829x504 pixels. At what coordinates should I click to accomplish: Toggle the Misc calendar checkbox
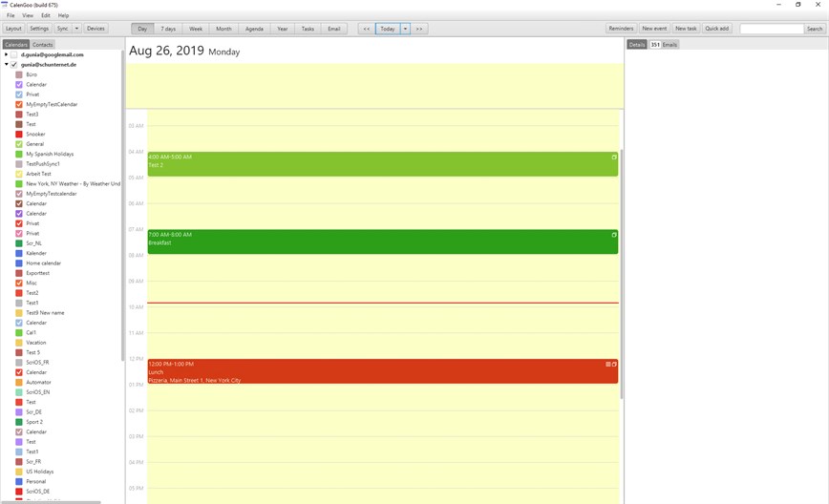19,283
